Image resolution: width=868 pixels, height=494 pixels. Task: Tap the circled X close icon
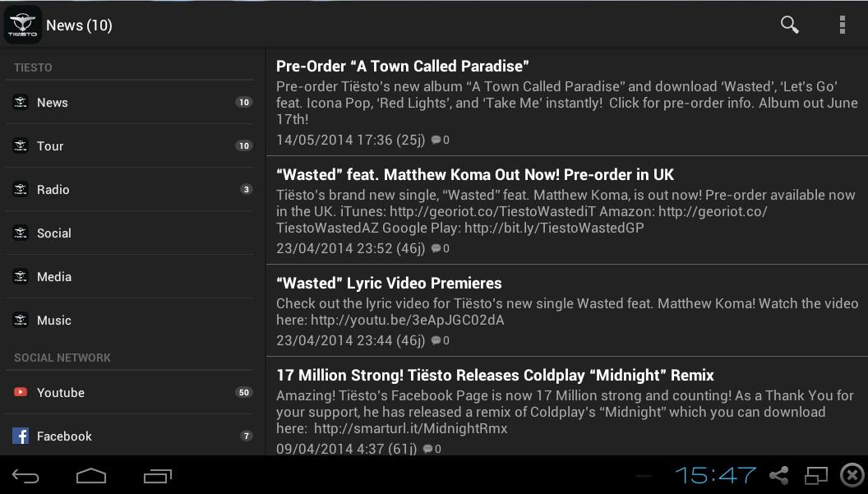[852, 475]
